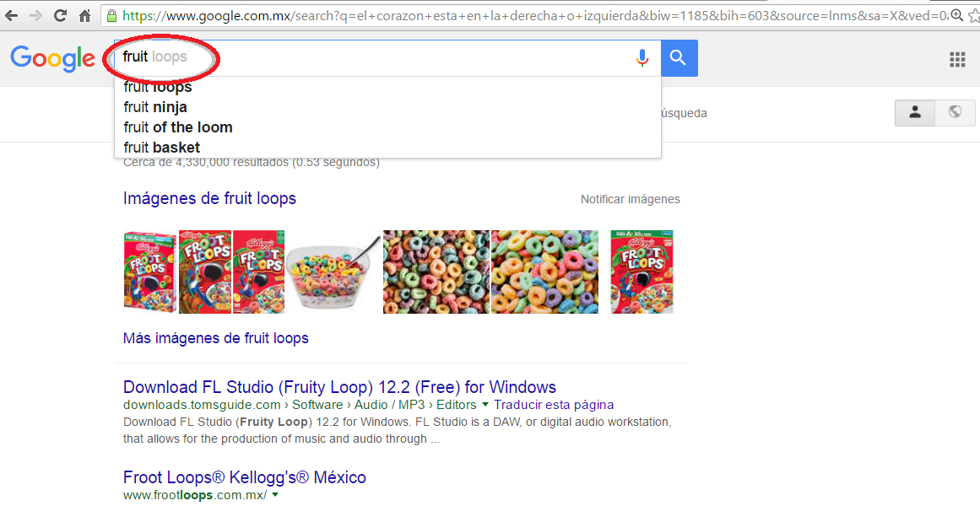The image size is (980, 506).
Task: Click the tomsguide green URL text
Action: pyautogui.click(x=300, y=405)
